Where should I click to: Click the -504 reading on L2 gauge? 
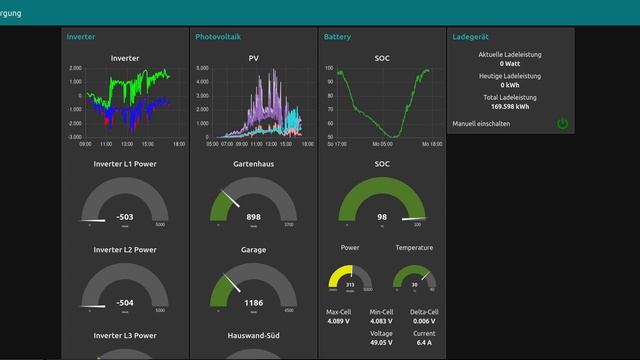(x=125, y=303)
